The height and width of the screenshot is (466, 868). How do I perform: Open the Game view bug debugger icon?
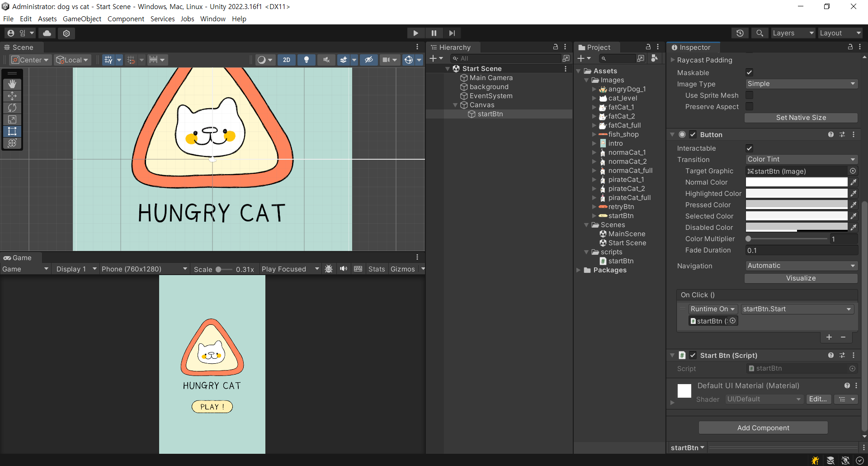click(x=329, y=269)
